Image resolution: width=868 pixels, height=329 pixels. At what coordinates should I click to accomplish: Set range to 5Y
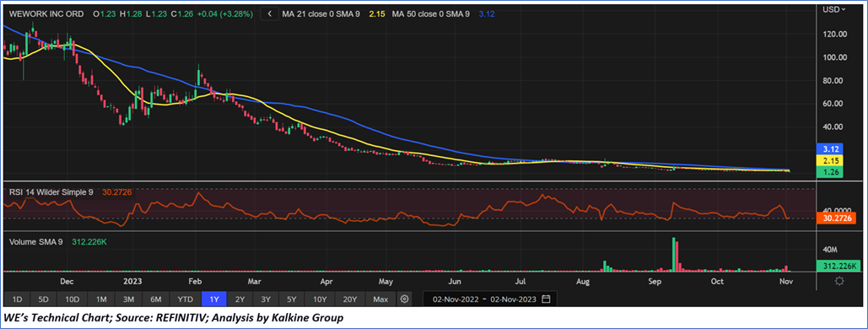click(292, 299)
